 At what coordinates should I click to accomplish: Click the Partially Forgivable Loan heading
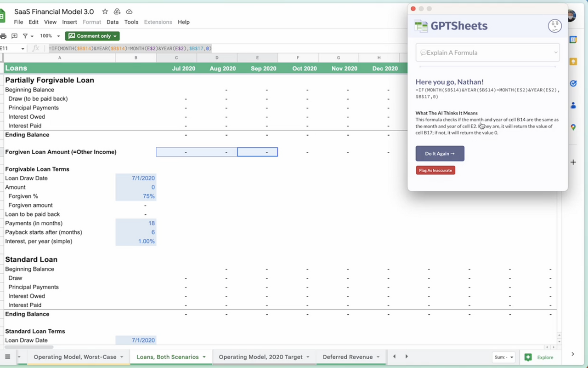click(50, 80)
